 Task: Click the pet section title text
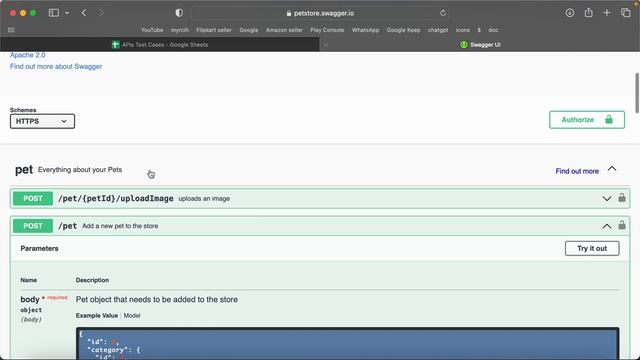click(24, 170)
